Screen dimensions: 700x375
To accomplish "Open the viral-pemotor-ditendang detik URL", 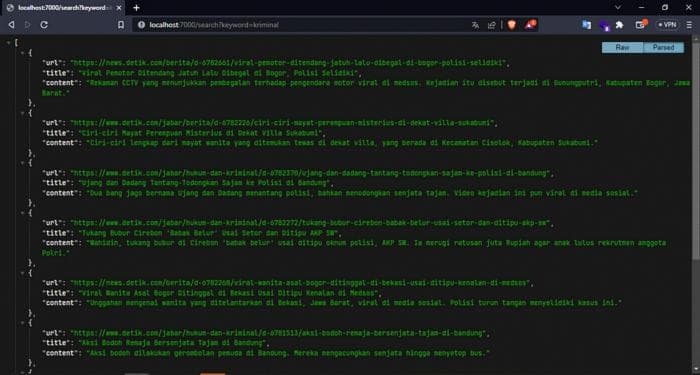I will pos(289,63).
